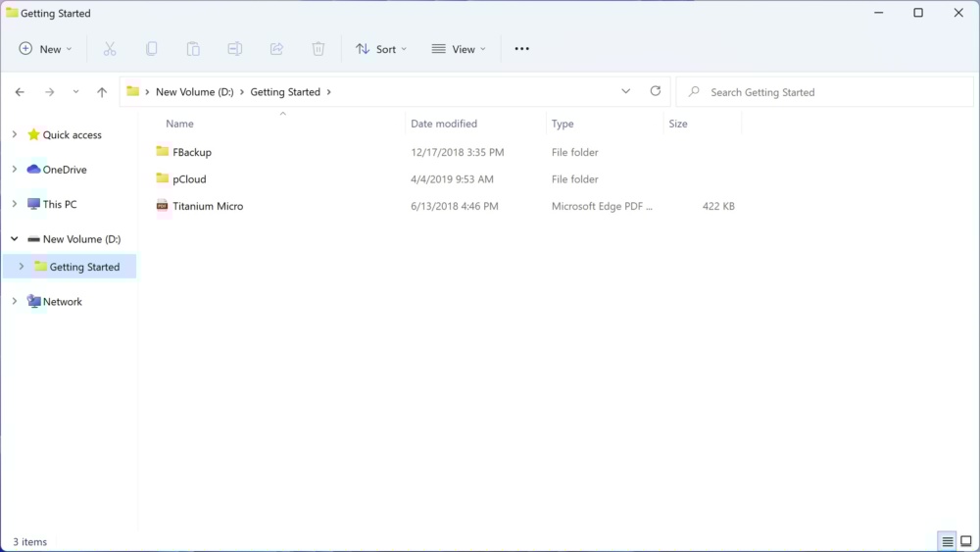Open address bar history dropdown
Screen dimensions: 980x552
click(x=625, y=91)
